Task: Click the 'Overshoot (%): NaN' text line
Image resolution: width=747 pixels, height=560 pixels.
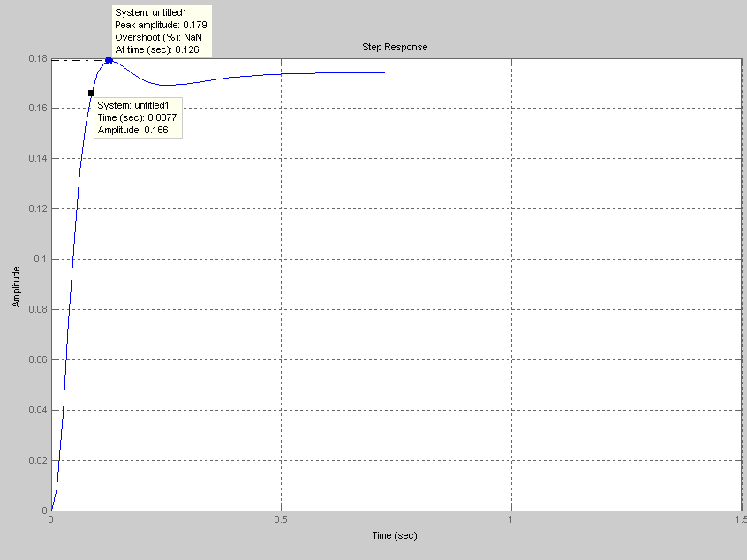Action: coord(158,37)
